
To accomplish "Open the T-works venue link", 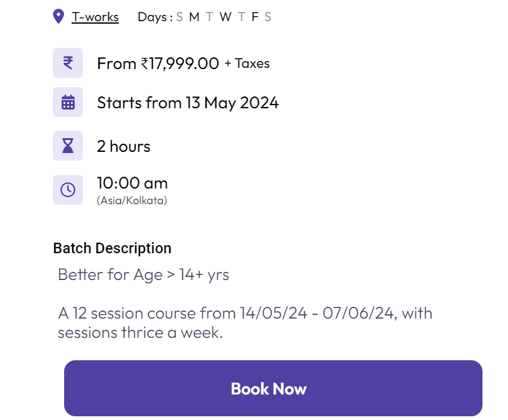I will point(95,17).
